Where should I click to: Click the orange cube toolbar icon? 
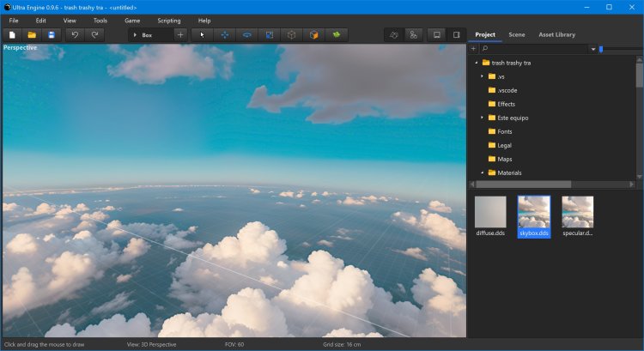point(314,35)
